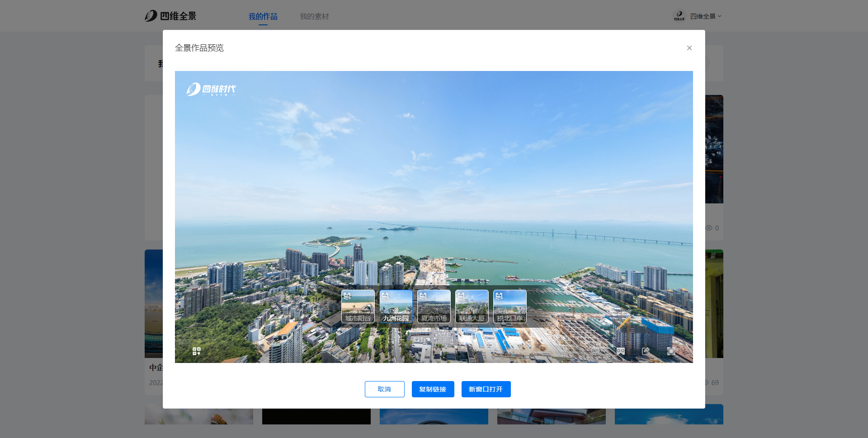This screenshot has width=868, height=438.
Task: Select the 九洲花园 scene thumbnail
Action: pyautogui.click(x=396, y=306)
